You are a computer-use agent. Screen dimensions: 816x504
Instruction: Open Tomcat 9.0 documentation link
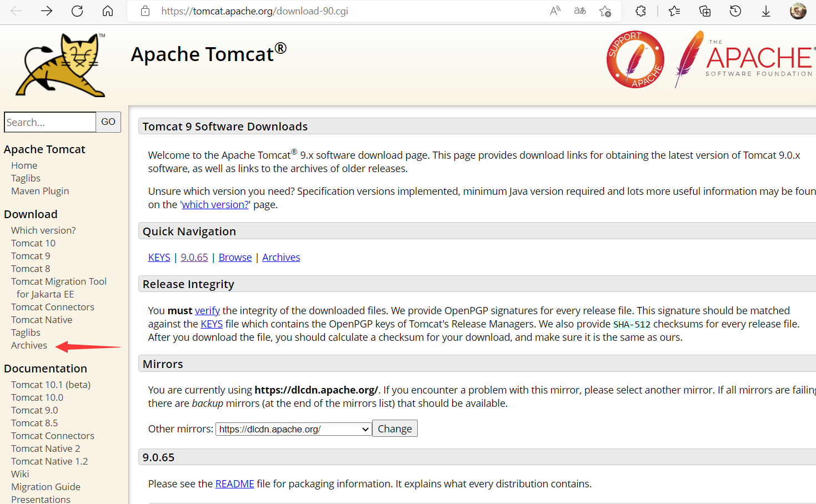(34, 410)
